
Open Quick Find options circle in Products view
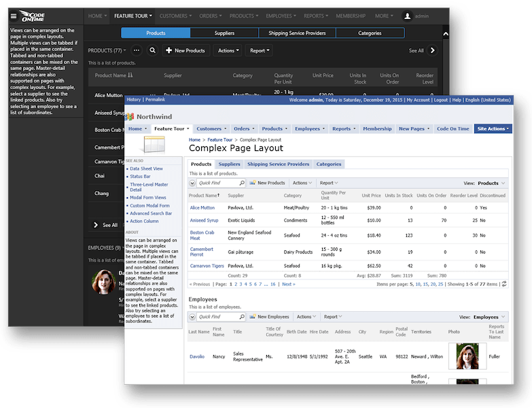192,184
